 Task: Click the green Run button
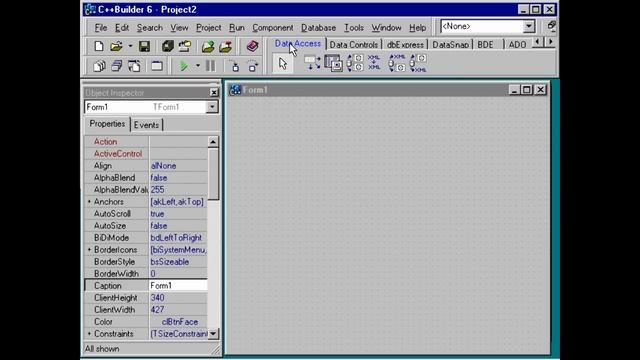[184, 66]
